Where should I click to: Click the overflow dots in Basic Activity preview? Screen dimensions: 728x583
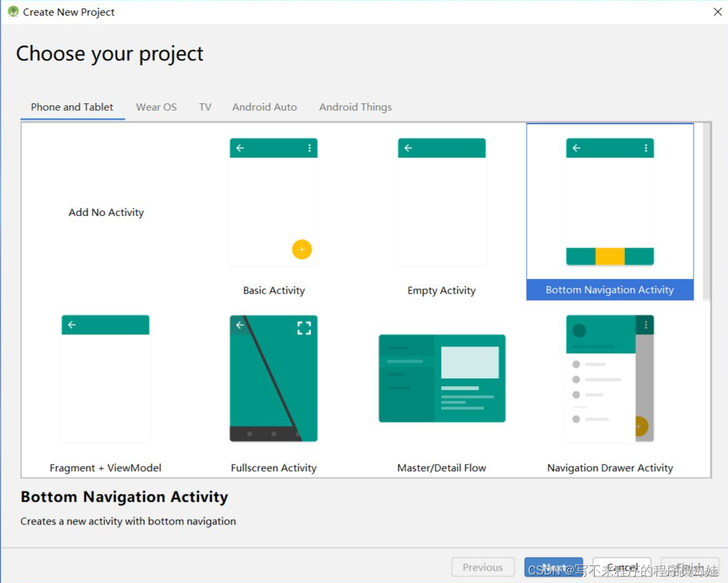click(x=309, y=148)
